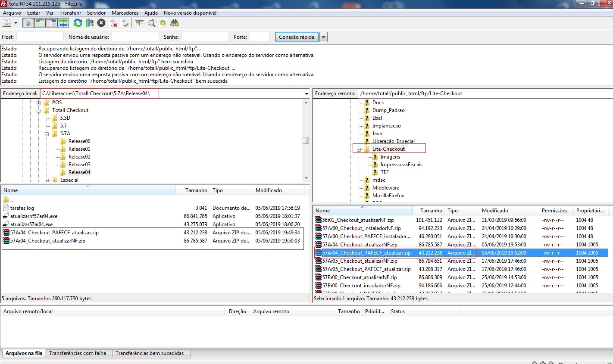Click the Conexão rápida button

tap(297, 37)
